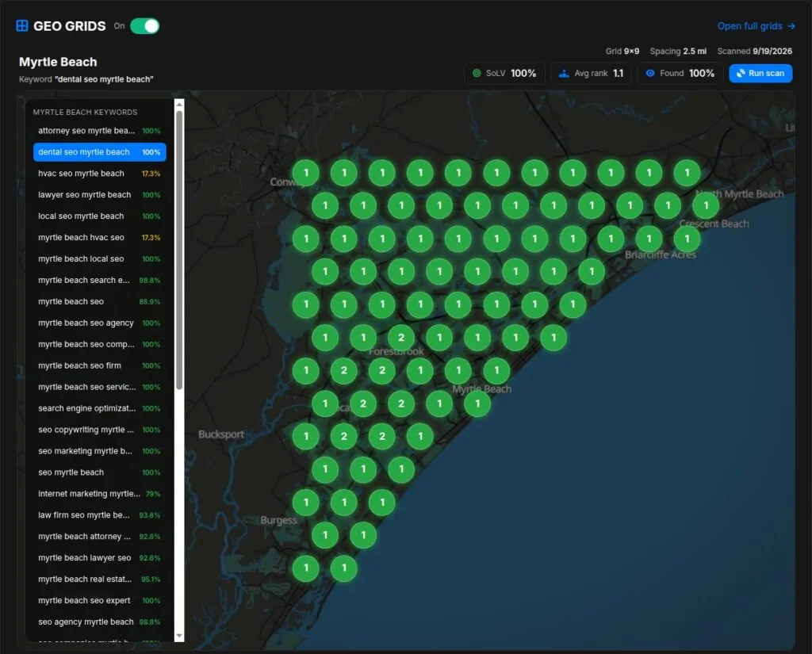
Task: Select keyword myrtle beach lawyer seo
Action: [99, 558]
